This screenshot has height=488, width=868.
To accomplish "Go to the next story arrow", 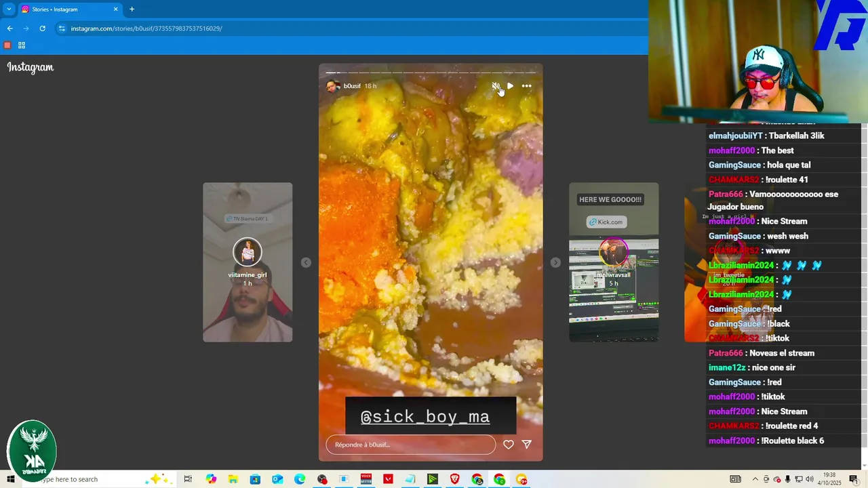I will (x=555, y=262).
